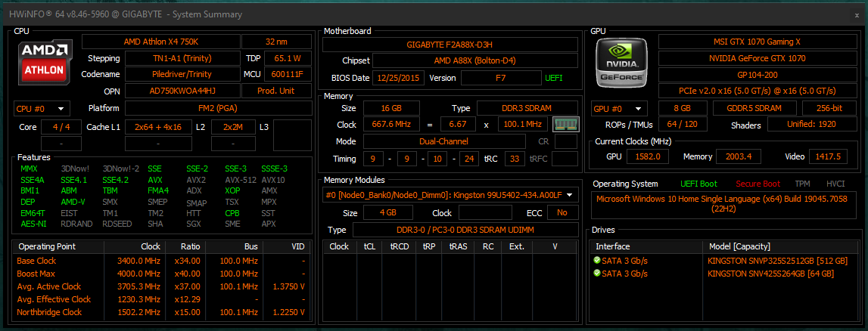Click the tCL column header in module table
868x331 pixels.
368,246
